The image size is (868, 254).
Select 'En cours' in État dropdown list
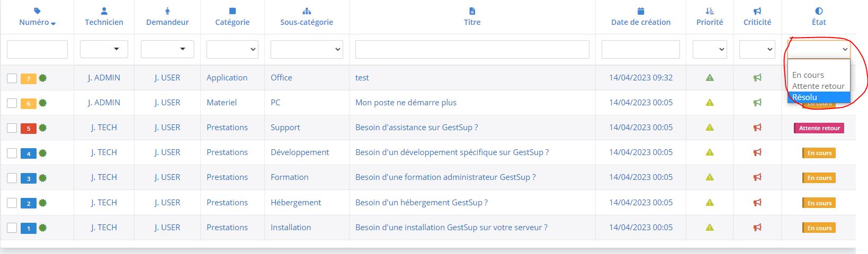click(819, 75)
